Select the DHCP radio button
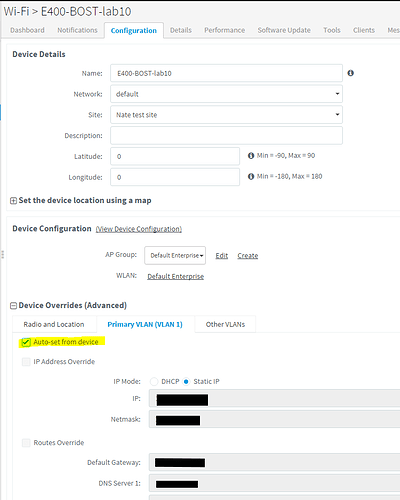 click(x=154, y=381)
